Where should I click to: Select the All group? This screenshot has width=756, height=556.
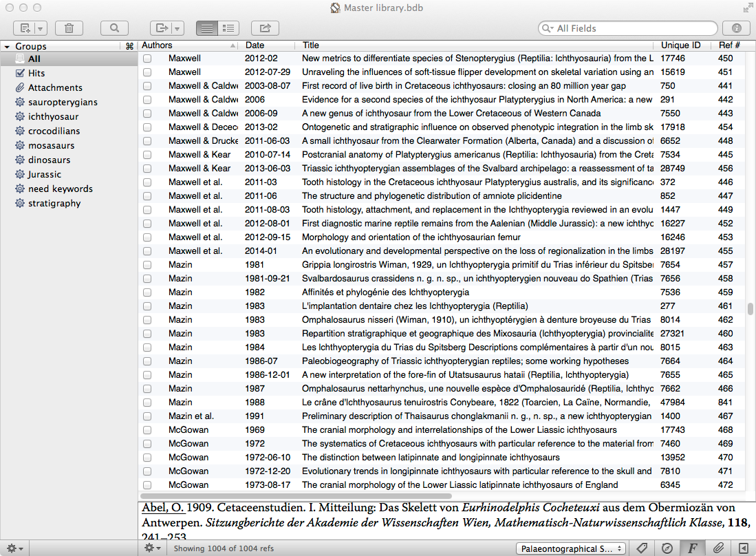tap(69, 58)
